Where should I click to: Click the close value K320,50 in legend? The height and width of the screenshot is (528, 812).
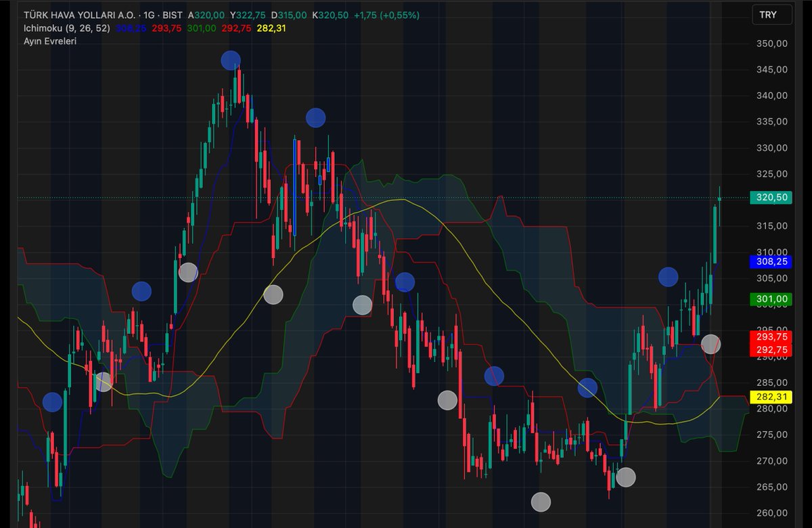(x=330, y=15)
